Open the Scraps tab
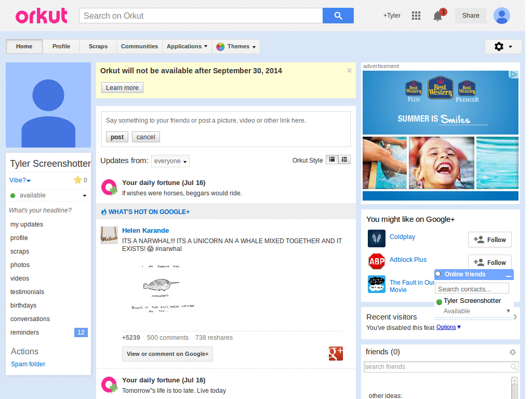 pos(98,46)
